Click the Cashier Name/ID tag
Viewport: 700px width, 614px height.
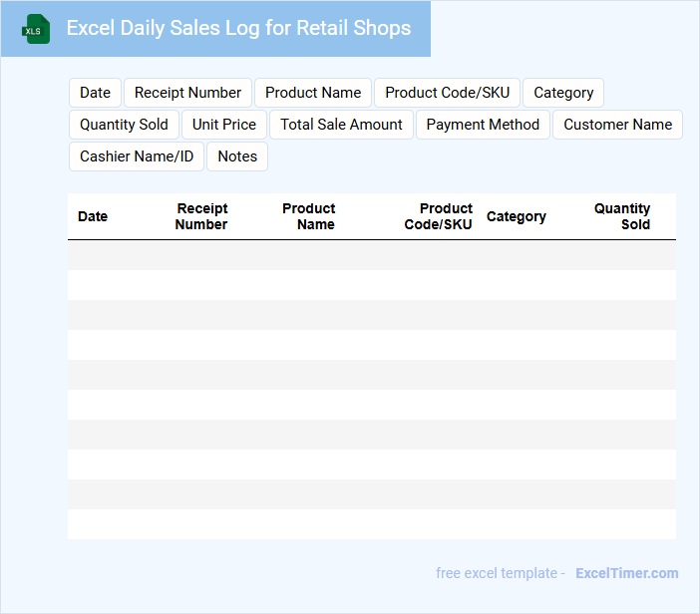click(x=137, y=156)
